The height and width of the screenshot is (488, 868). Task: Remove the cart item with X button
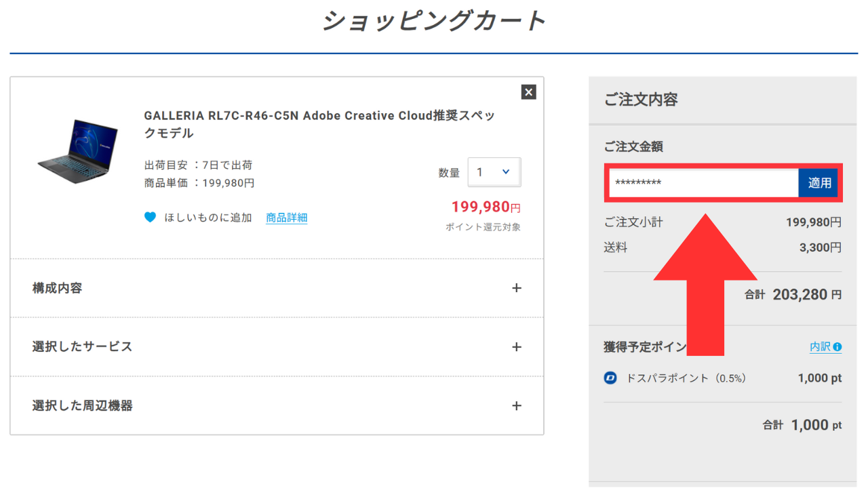coord(529,92)
